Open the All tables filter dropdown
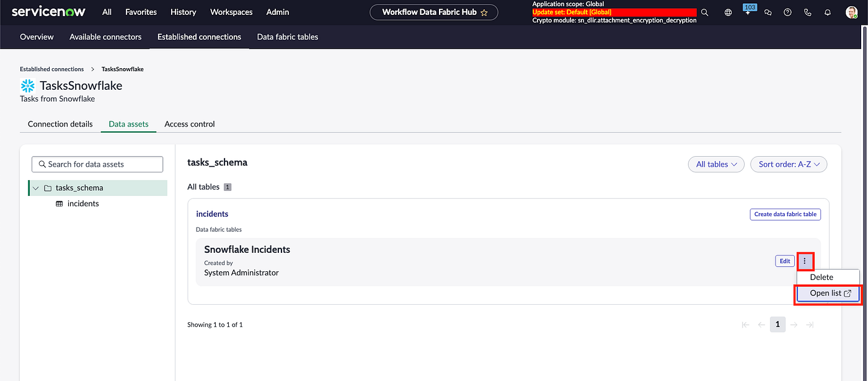The height and width of the screenshot is (381, 868). (x=716, y=164)
